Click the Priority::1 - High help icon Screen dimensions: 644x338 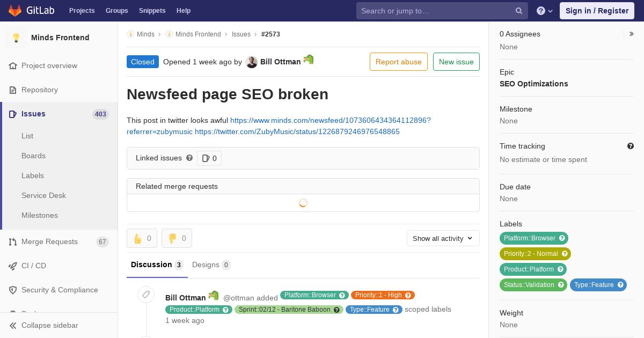(408, 295)
